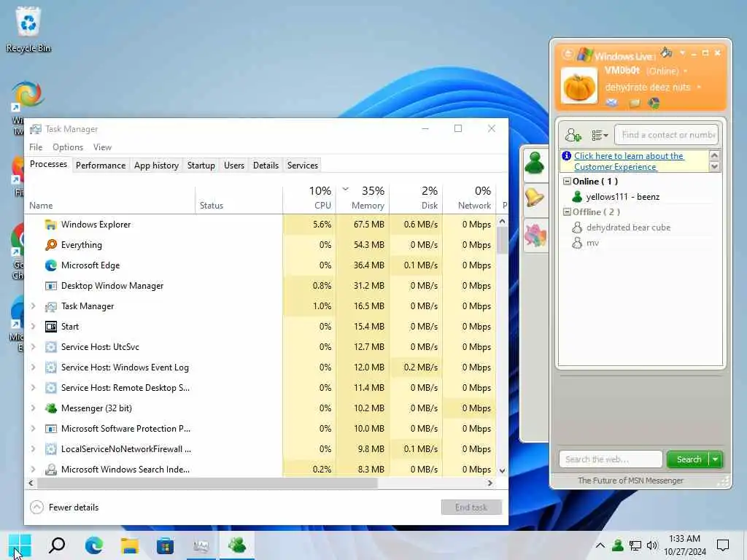Select the Desktop Window Manager process icon

pos(50,286)
